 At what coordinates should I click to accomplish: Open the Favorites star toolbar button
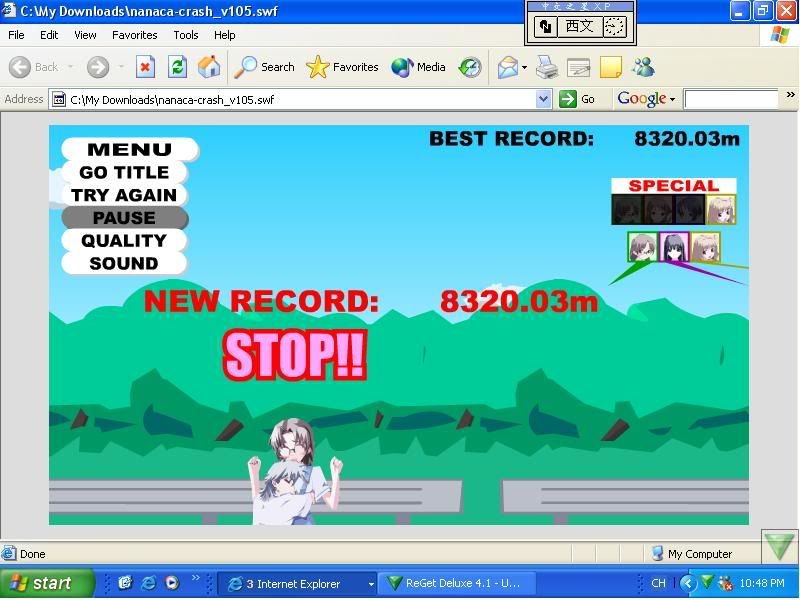tap(342, 67)
